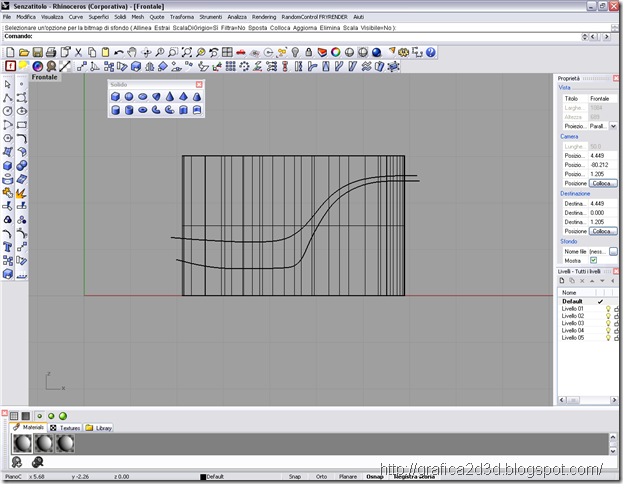Click the blue render sphere icon

(x=376, y=52)
